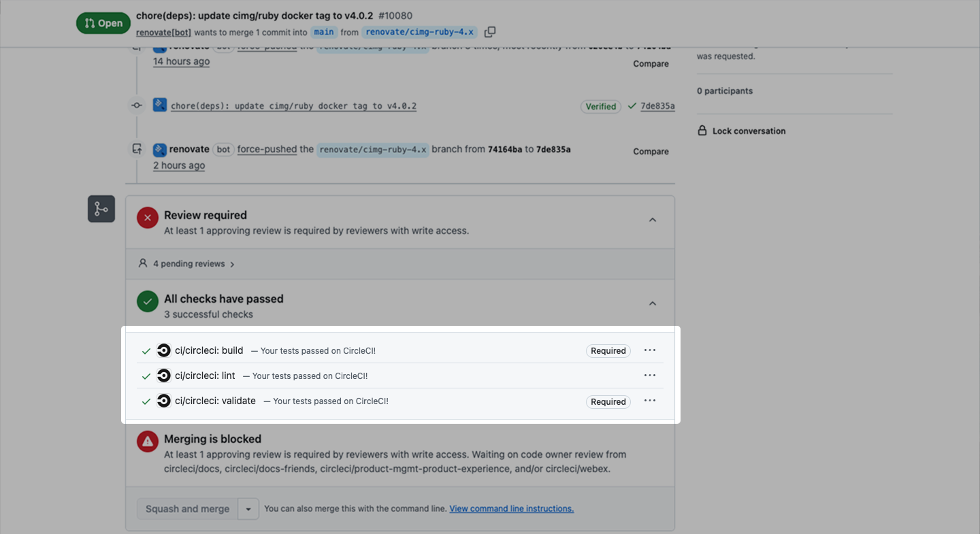The width and height of the screenshot is (980, 534).
Task: Open commit hash 7de835a link
Action: 657,106
